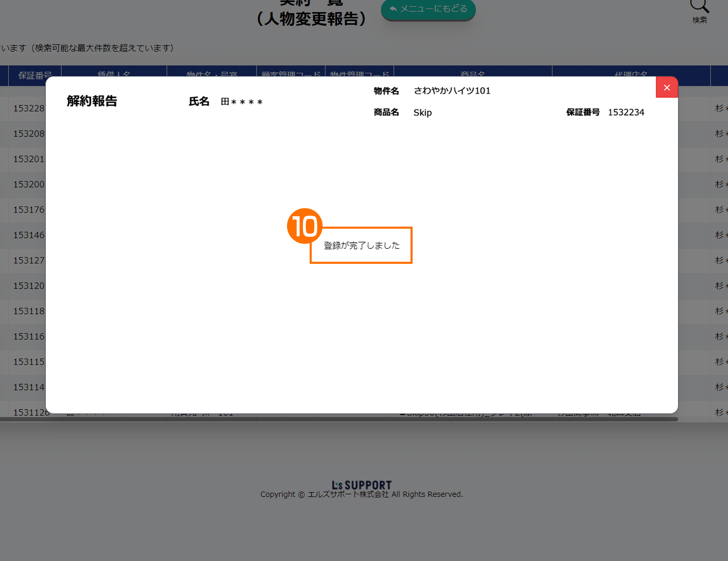Click the 検索 magnifier icon
The image size is (728, 561).
coord(699,6)
